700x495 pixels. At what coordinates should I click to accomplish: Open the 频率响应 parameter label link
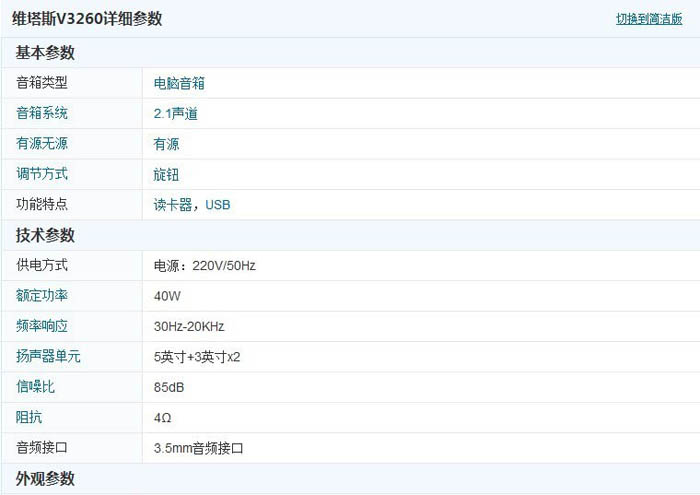[x=42, y=326]
